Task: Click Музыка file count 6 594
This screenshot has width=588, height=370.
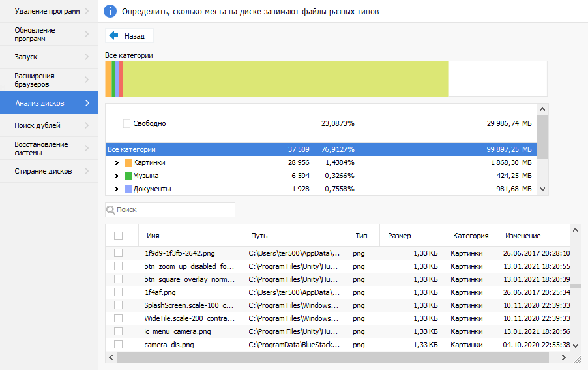Action: (x=301, y=176)
